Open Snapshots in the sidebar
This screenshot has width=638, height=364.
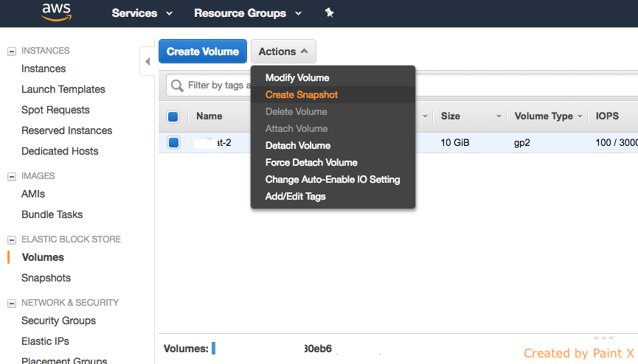tap(46, 278)
